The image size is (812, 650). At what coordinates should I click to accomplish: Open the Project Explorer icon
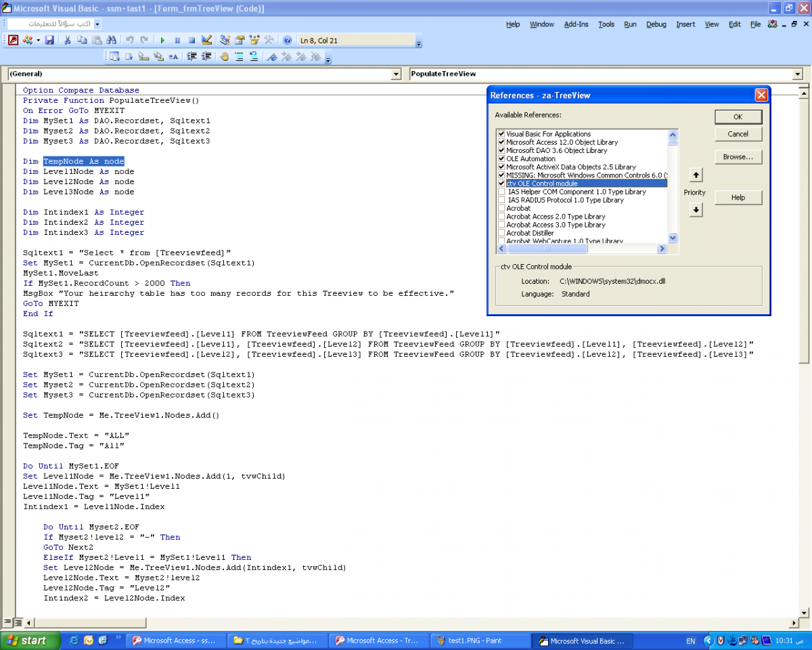pyautogui.click(x=225, y=41)
